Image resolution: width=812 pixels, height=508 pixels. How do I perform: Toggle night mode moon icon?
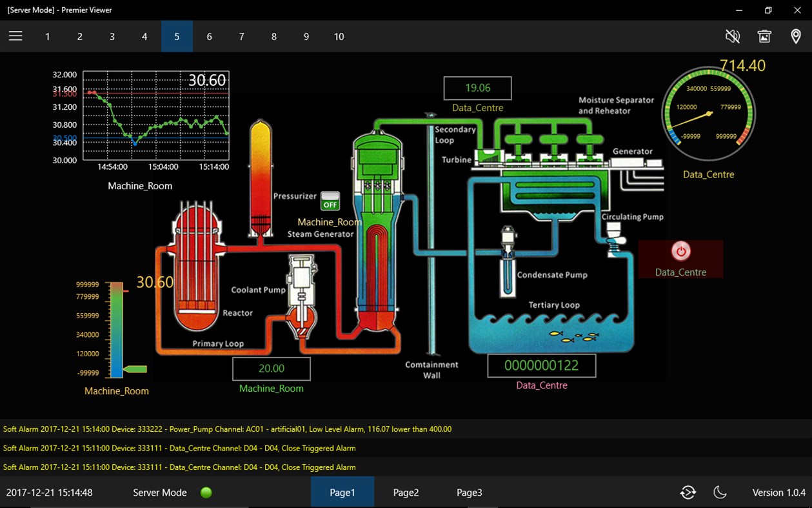click(720, 493)
